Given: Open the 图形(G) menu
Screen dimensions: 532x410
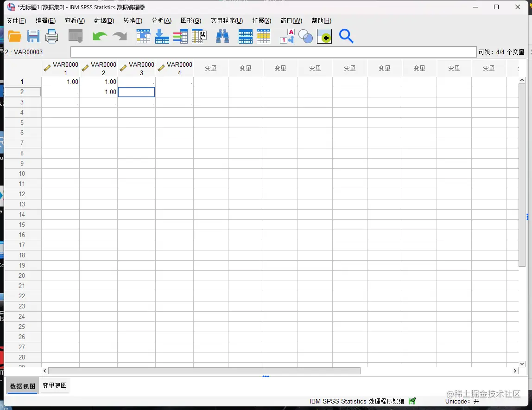Looking at the screenshot, I should (191, 21).
